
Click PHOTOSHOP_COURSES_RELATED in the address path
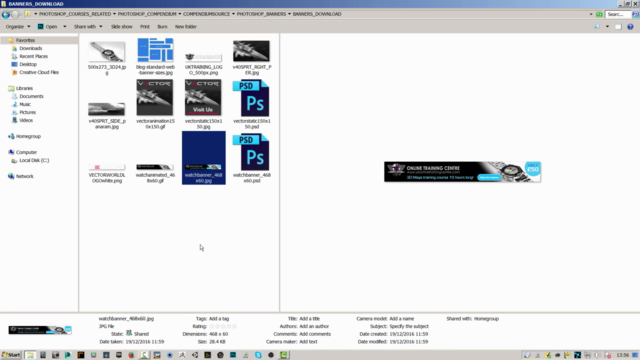pos(75,14)
